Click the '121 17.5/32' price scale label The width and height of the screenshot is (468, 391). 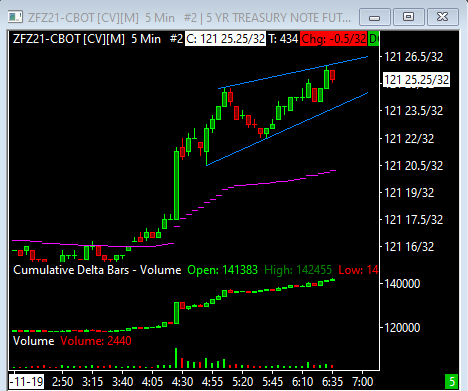click(x=414, y=220)
